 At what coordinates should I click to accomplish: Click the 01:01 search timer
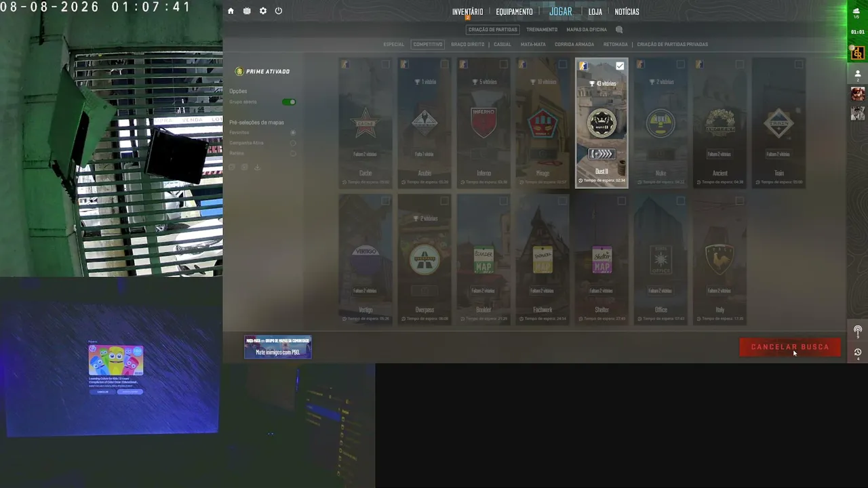858,32
